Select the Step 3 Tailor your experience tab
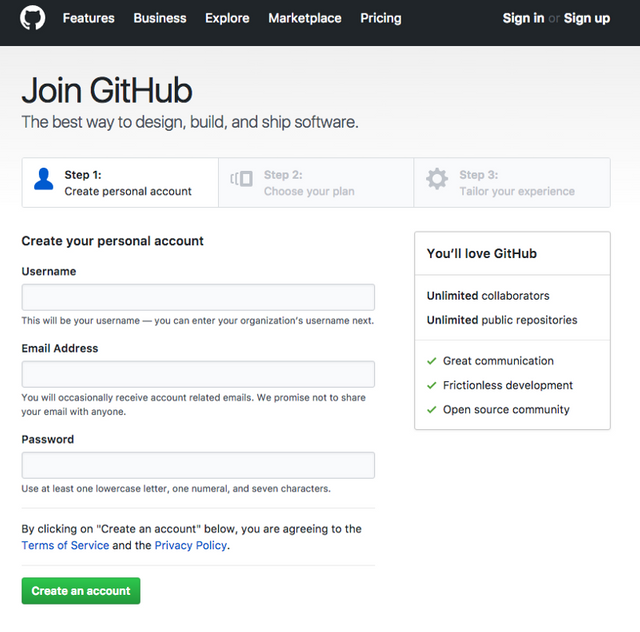640x632 pixels. click(512, 182)
